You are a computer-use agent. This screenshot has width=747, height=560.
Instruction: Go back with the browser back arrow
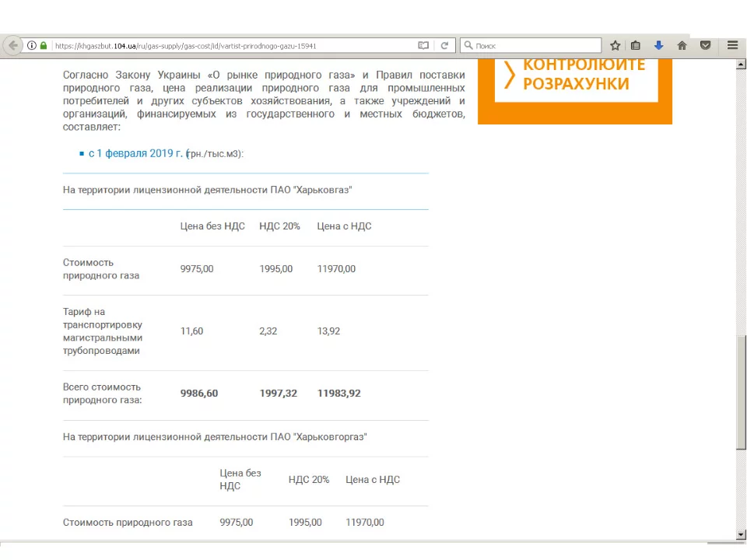coord(13,46)
